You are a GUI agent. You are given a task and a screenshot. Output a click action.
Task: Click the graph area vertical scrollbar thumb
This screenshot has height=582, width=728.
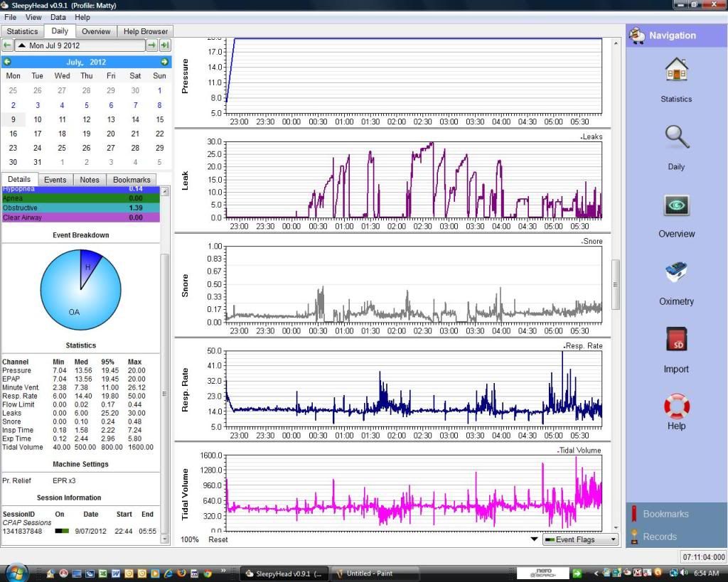[x=616, y=284]
